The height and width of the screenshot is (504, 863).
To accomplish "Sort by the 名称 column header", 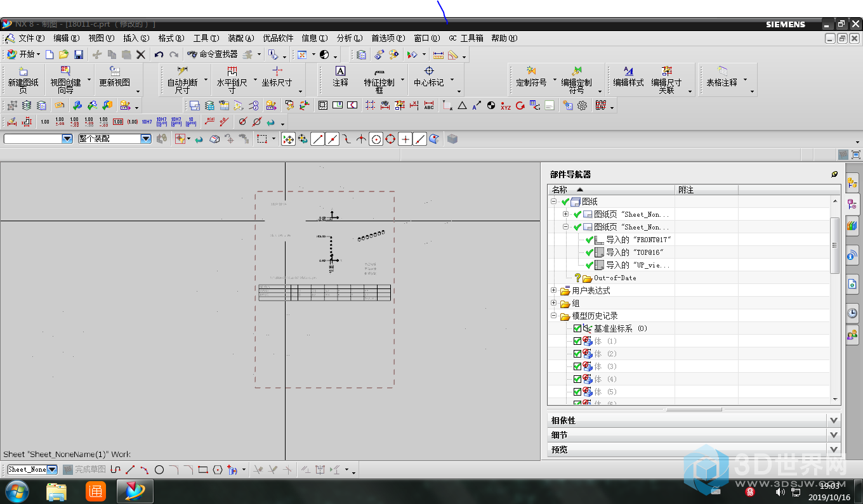I will pos(611,190).
